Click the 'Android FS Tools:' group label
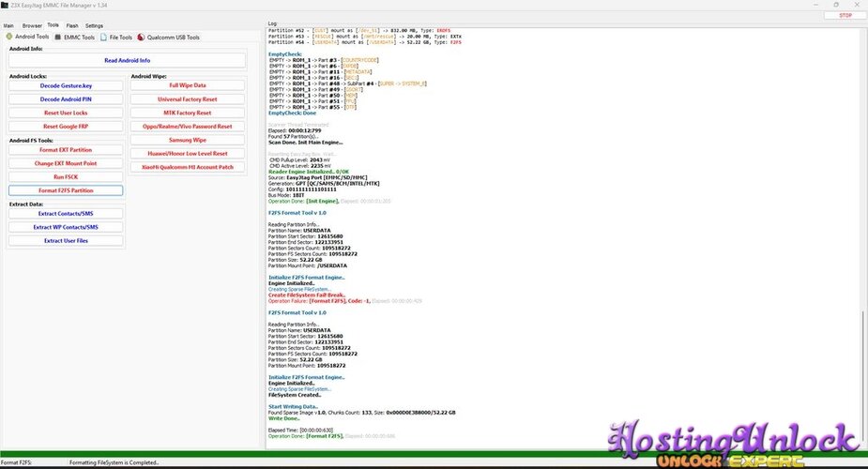 [31, 141]
